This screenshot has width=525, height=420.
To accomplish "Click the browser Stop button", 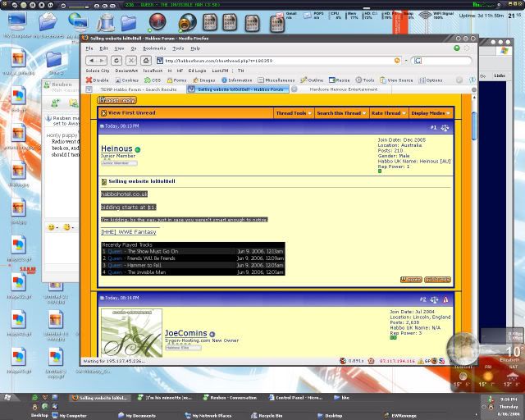I will pyautogui.click(x=139, y=60).
